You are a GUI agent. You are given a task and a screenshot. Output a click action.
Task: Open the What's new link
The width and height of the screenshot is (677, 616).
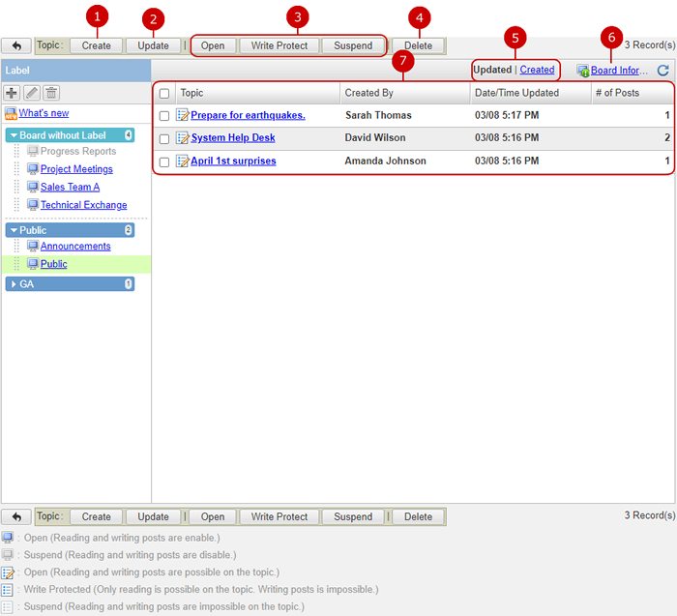pos(44,113)
